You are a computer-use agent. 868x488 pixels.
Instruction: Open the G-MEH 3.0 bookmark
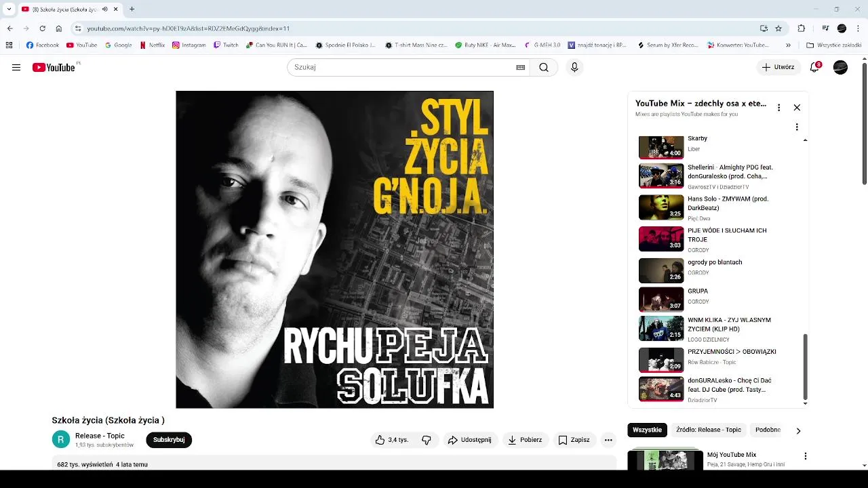pos(542,45)
